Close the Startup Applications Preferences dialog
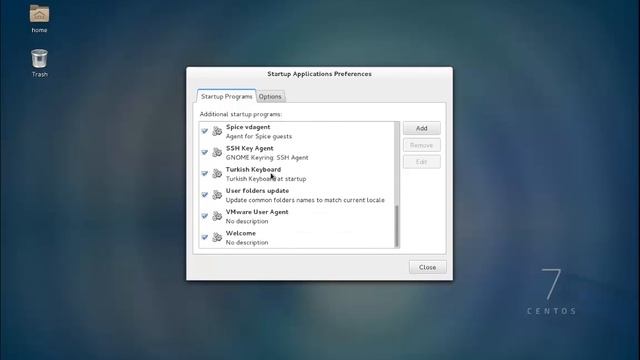This screenshot has height=360, width=640. coord(427,267)
